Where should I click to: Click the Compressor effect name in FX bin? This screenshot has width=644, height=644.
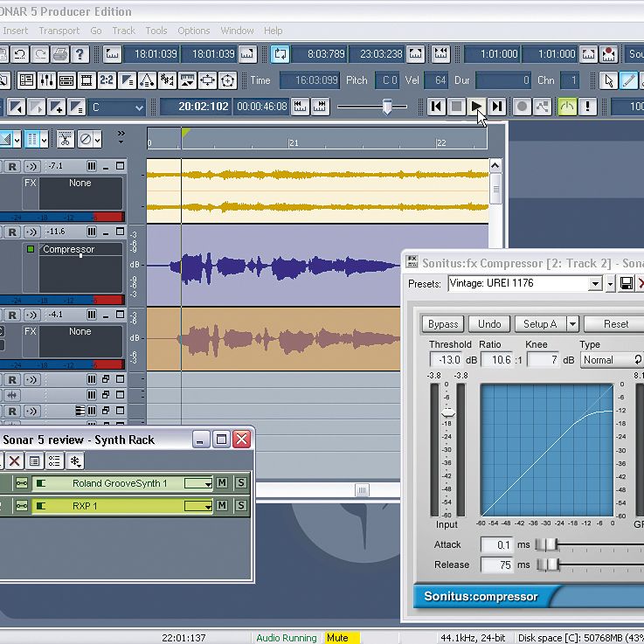[68, 249]
